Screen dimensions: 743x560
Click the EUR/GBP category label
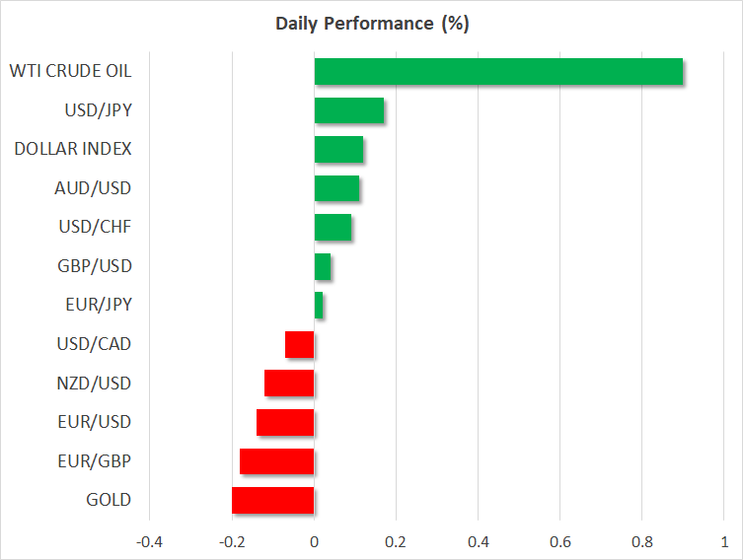pyautogui.click(x=95, y=461)
